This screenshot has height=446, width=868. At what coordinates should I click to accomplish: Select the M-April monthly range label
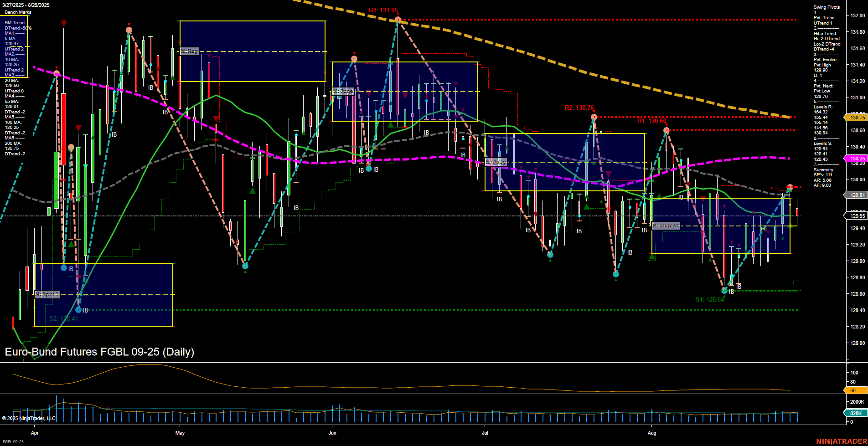pyautogui.click(x=47, y=294)
